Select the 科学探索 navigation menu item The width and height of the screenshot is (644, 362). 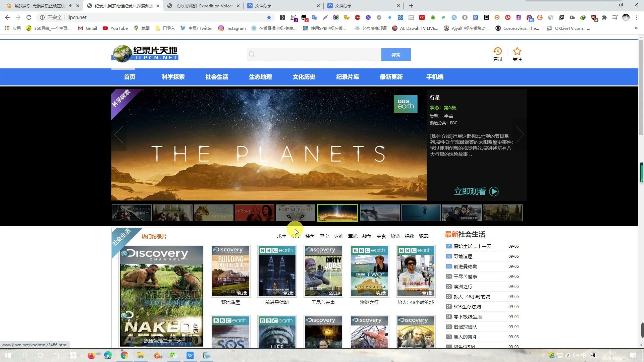(173, 77)
